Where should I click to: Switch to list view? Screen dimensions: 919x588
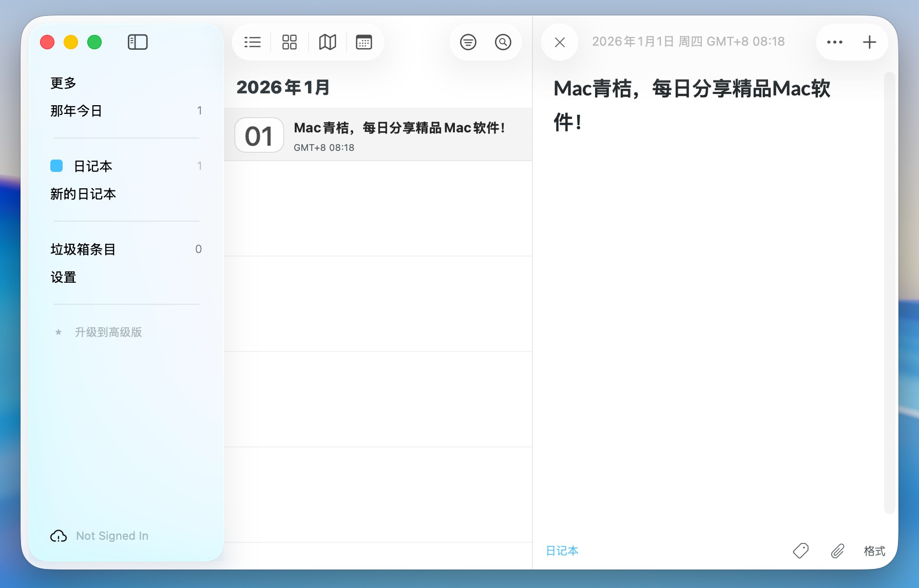click(252, 42)
